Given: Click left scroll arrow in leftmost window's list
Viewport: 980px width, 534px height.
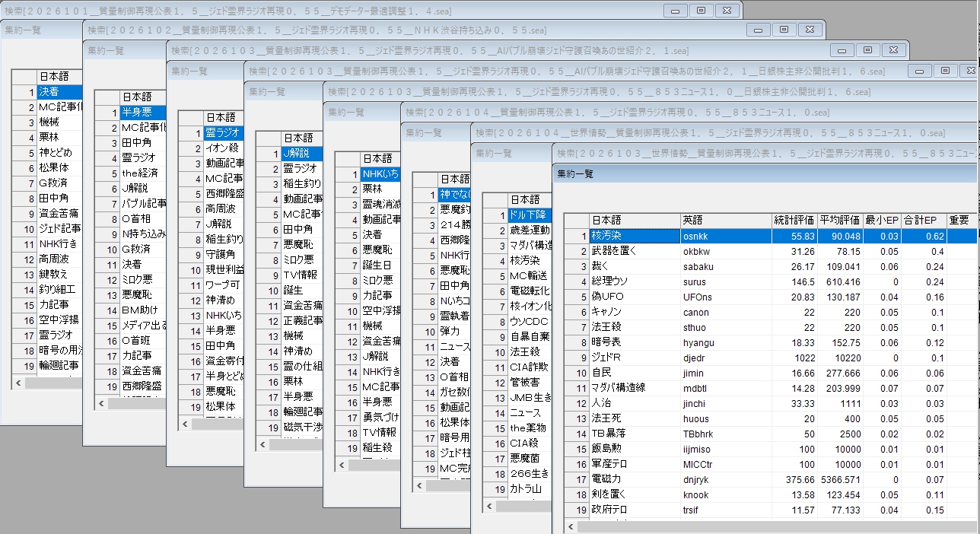Looking at the screenshot, I should click(x=17, y=383).
